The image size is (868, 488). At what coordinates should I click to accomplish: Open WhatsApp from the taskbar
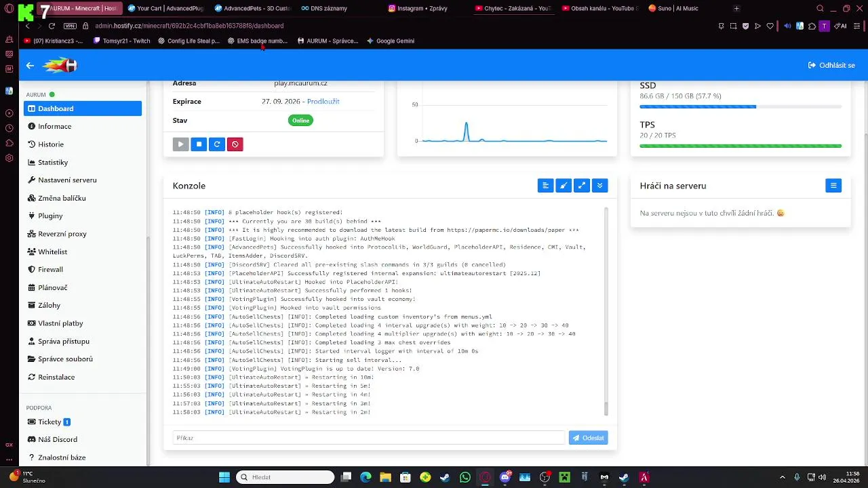[465, 477]
